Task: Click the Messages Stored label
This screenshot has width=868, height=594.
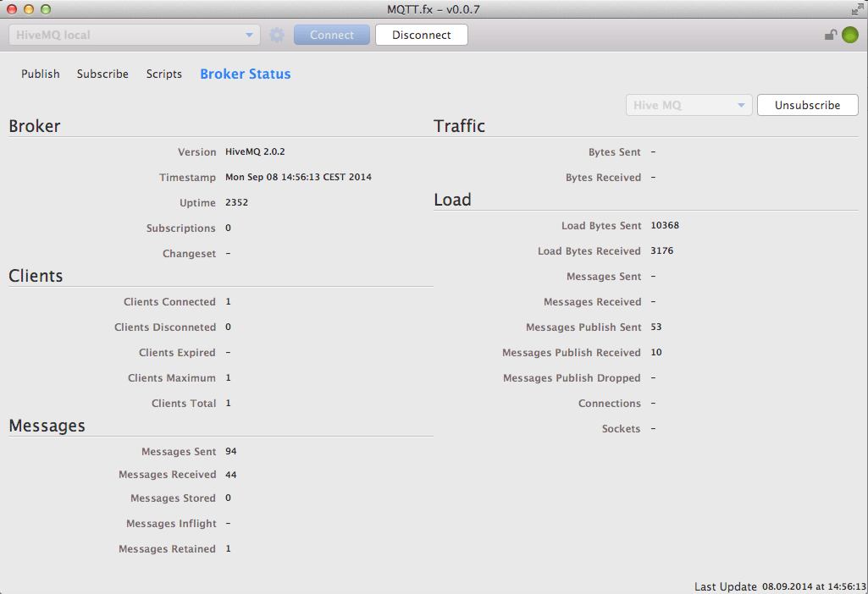Action: (173, 498)
